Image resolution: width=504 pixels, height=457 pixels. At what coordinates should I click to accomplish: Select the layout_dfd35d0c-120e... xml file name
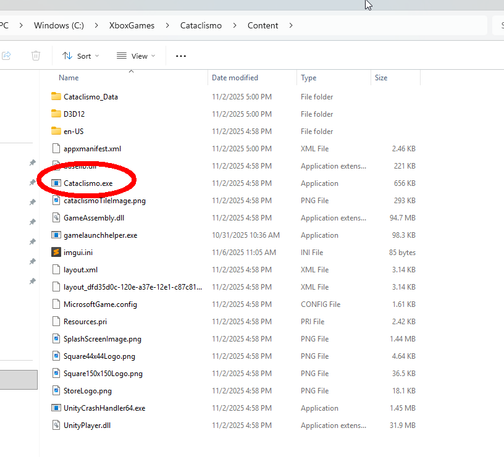pyautogui.click(x=133, y=287)
